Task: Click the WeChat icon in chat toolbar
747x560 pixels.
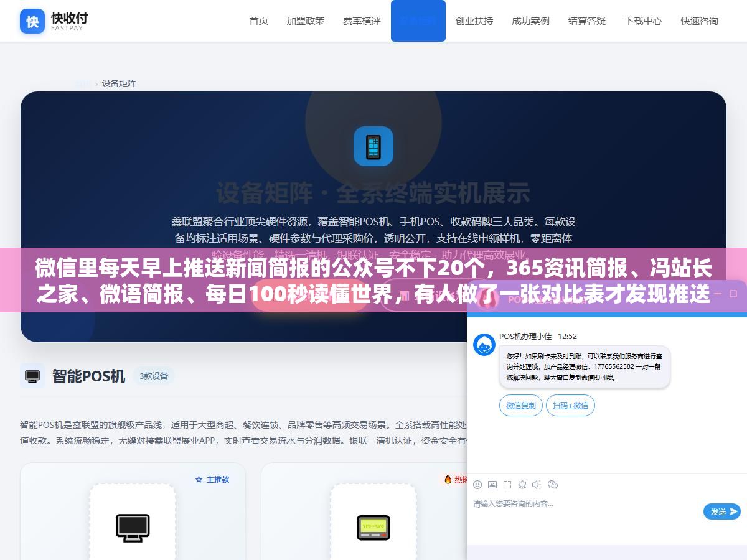Action: click(553, 485)
